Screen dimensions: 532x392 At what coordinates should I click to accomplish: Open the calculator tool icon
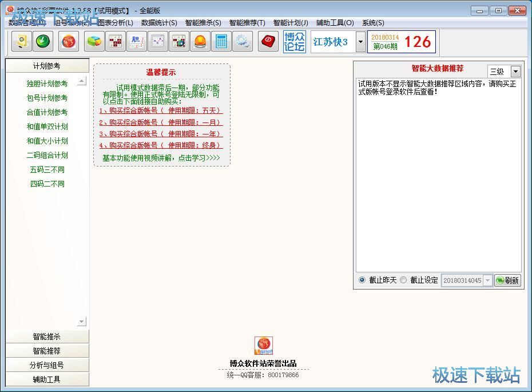221,41
